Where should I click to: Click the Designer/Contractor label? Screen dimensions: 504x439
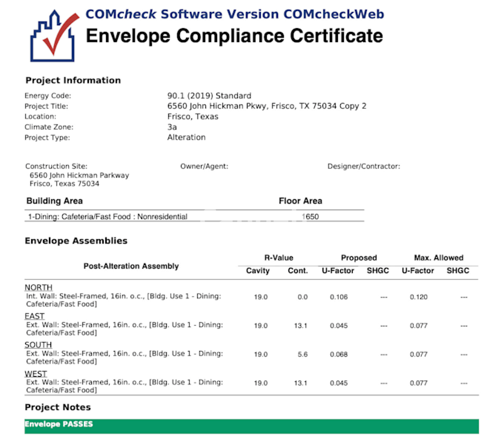(364, 166)
